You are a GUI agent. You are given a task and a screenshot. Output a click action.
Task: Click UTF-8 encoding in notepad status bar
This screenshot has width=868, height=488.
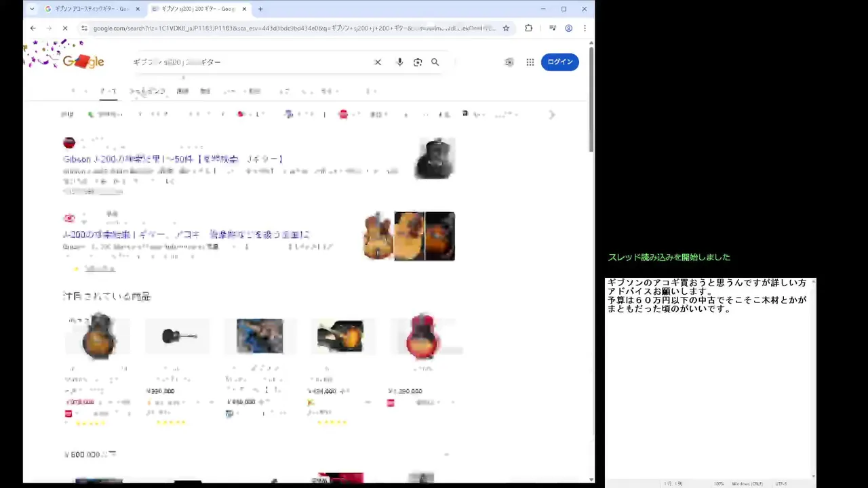pyautogui.click(x=781, y=484)
